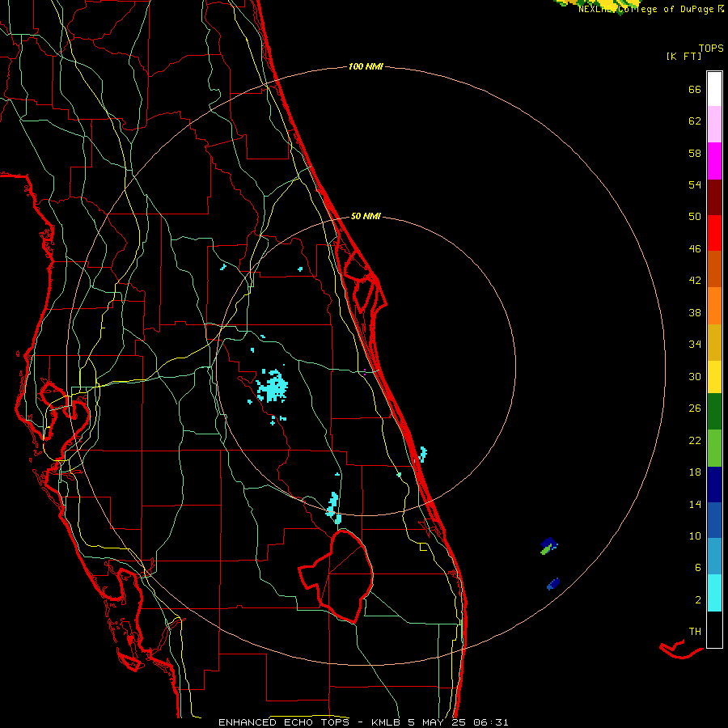Click the small blue echo farthest offshore
This screenshot has height=728, width=728.
click(x=553, y=583)
